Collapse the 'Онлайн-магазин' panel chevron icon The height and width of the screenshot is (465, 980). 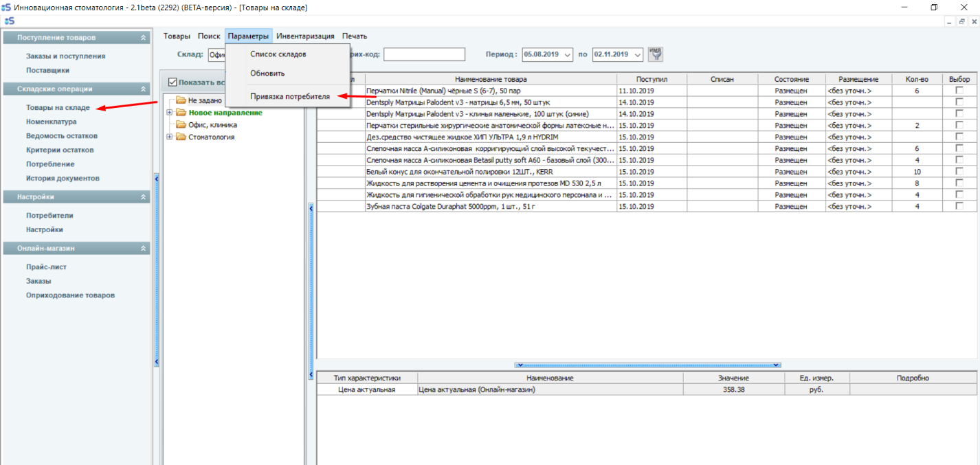point(143,249)
